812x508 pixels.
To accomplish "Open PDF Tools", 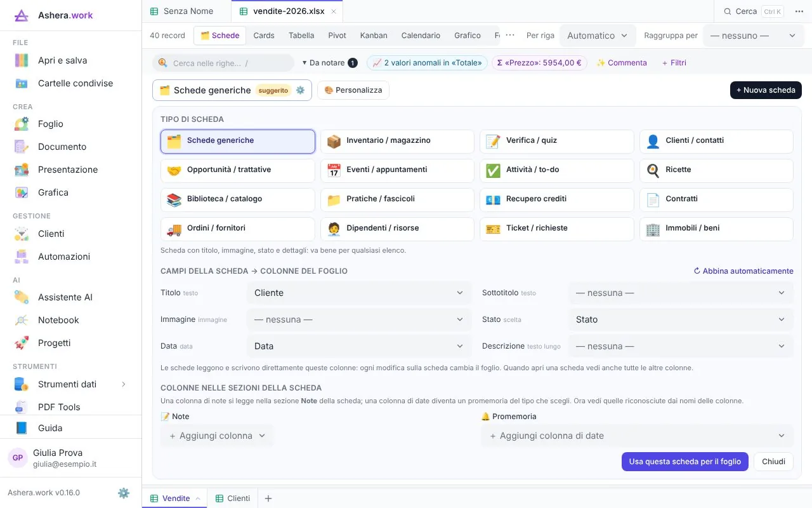I will pos(70,407).
